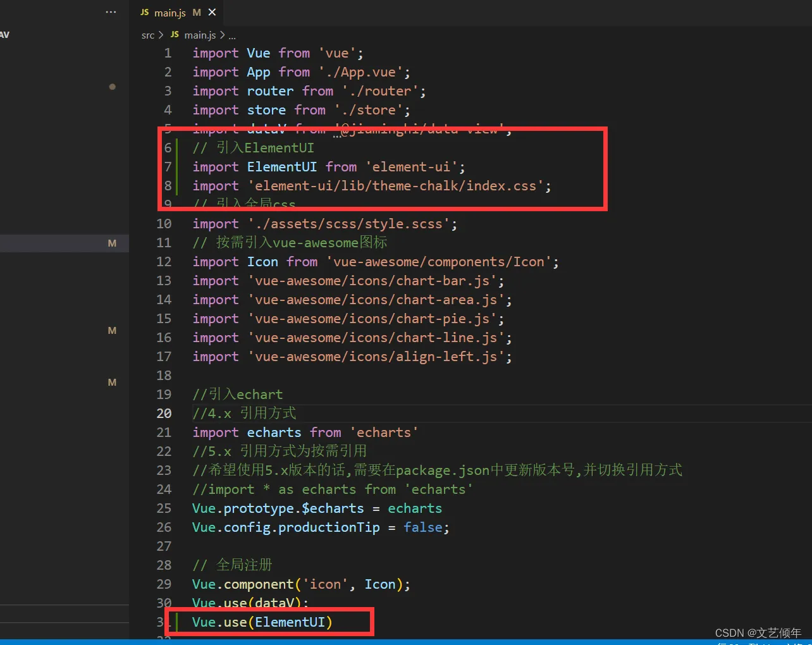Click the 'icon' string in Vue.component
This screenshot has height=645, width=812.
(326, 584)
